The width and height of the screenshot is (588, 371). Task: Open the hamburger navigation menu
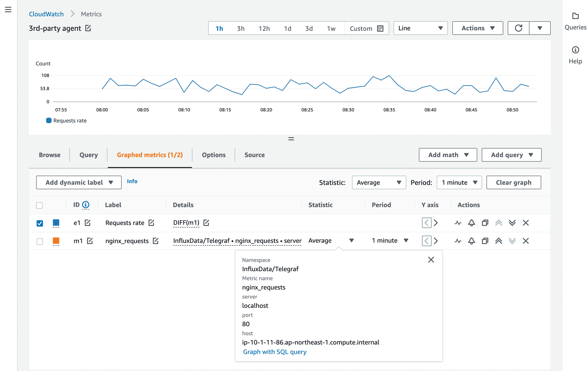point(8,10)
